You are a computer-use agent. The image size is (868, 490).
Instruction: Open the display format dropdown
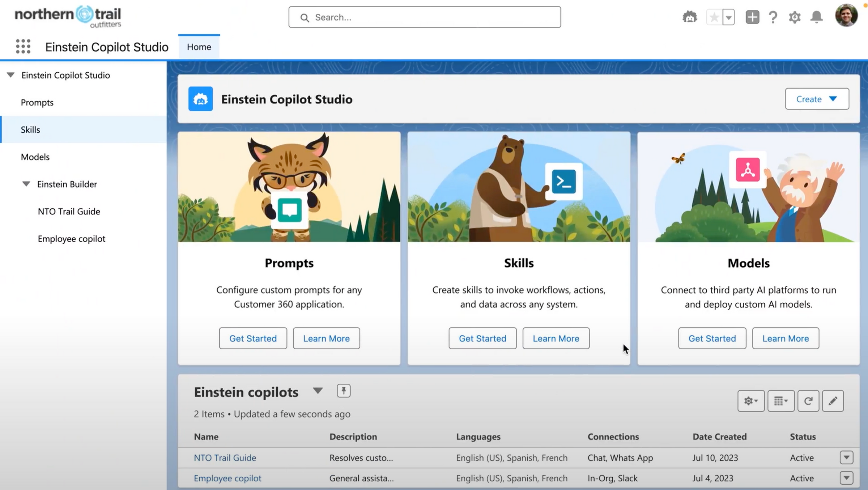pos(781,401)
